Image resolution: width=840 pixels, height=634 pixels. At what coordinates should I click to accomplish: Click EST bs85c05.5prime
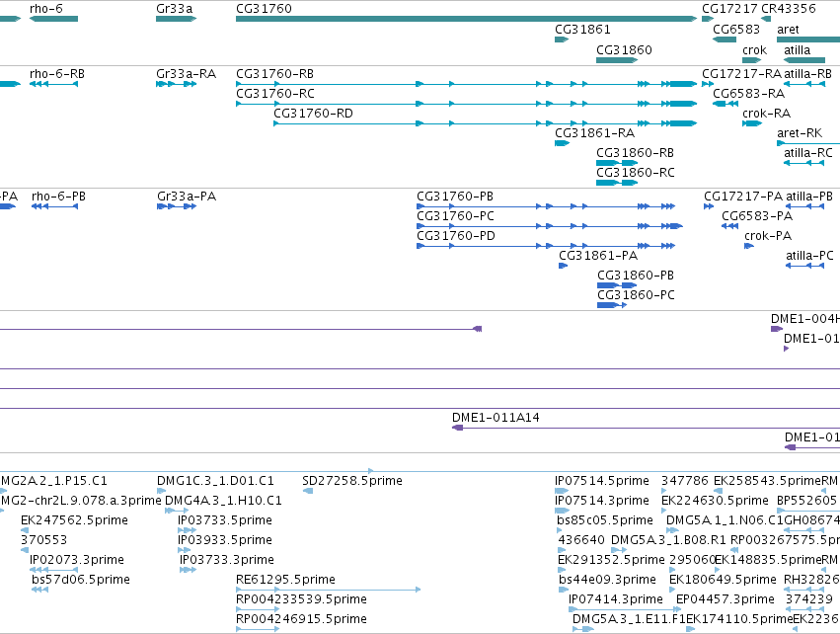(x=605, y=520)
